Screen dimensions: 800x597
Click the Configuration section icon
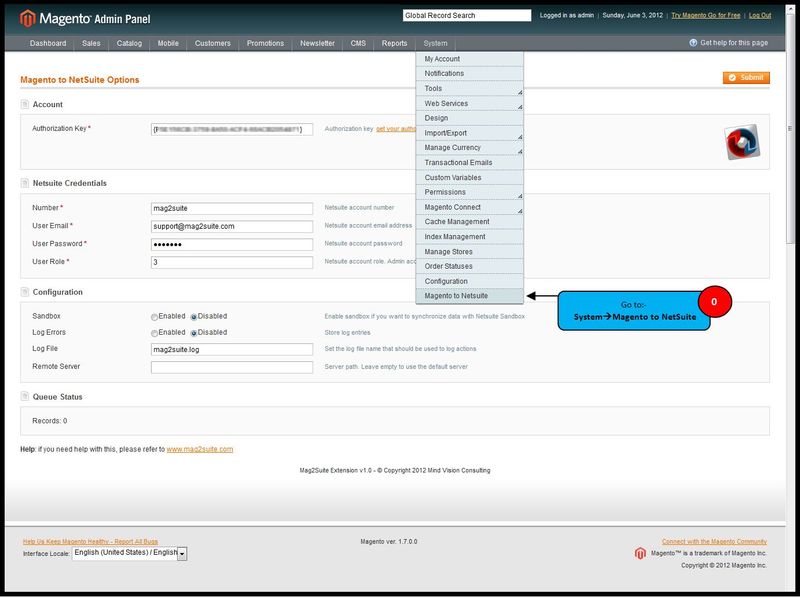pyautogui.click(x=24, y=292)
